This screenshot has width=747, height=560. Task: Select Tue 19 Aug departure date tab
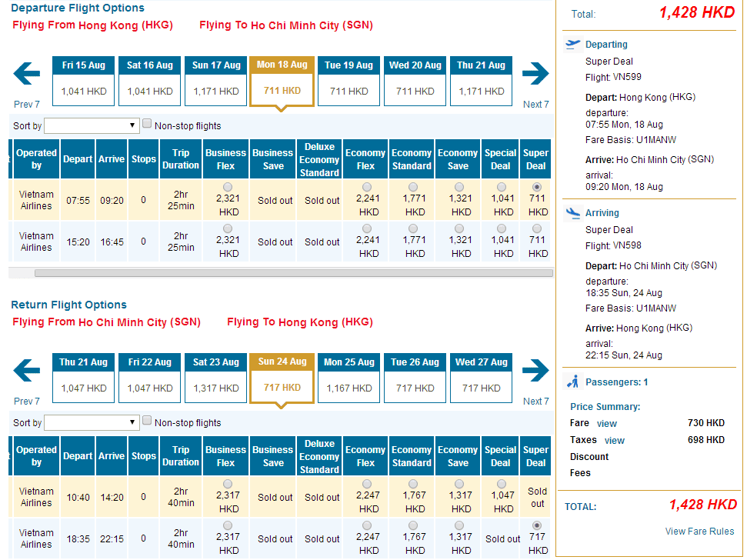tap(348, 81)
